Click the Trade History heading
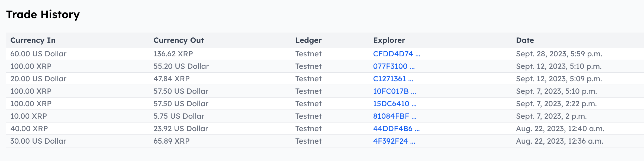 point(43,15)
